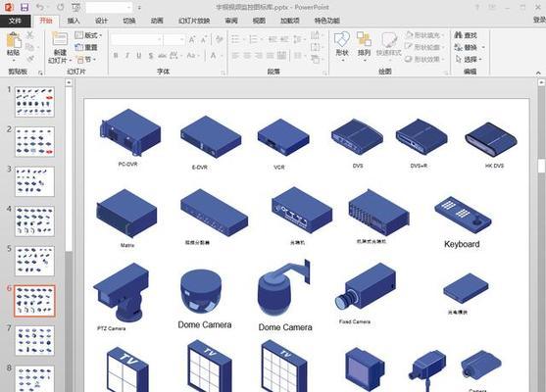Screen dimensions: 546x392
Task: Change text case with the Aa button
Action: tap(192, 55)
